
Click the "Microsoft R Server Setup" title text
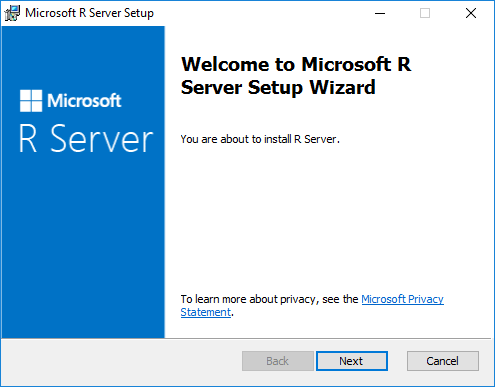(x=89, y=13)
